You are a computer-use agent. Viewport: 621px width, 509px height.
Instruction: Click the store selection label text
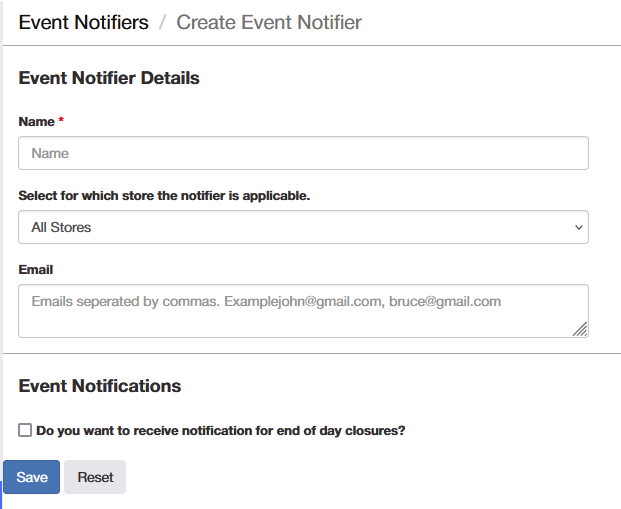[164, 196]
